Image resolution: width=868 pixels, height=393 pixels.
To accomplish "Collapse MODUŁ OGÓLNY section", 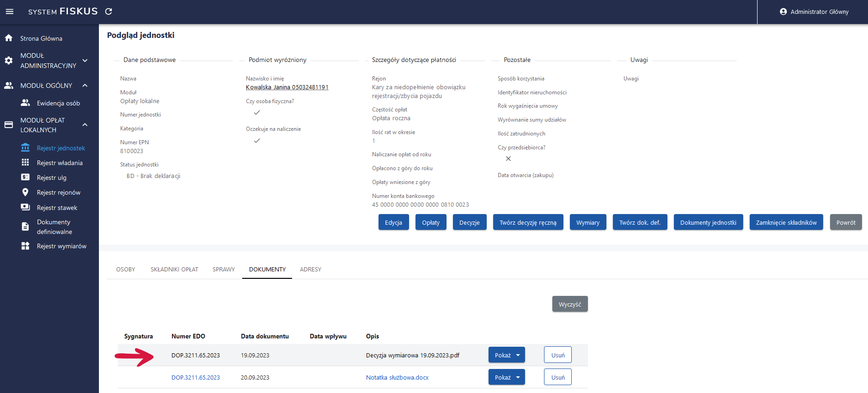I will point(85,86).
